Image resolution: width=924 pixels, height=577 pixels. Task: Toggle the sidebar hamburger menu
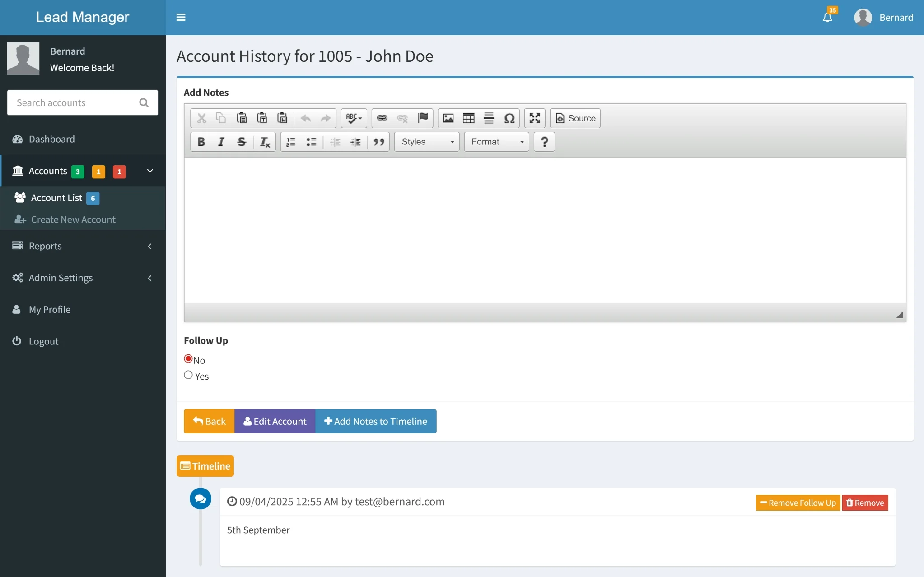(181, 18)
